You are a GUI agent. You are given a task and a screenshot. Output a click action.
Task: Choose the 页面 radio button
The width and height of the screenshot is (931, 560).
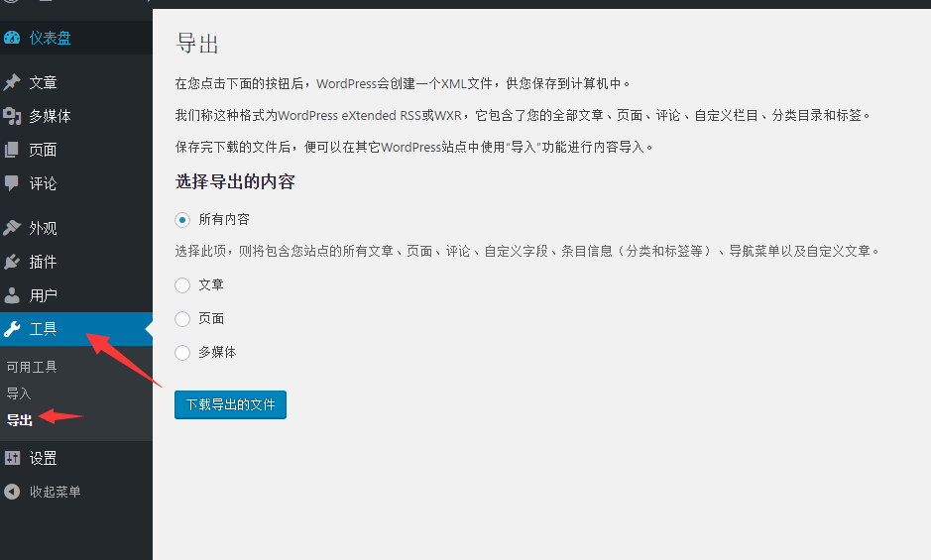[182, 319]
